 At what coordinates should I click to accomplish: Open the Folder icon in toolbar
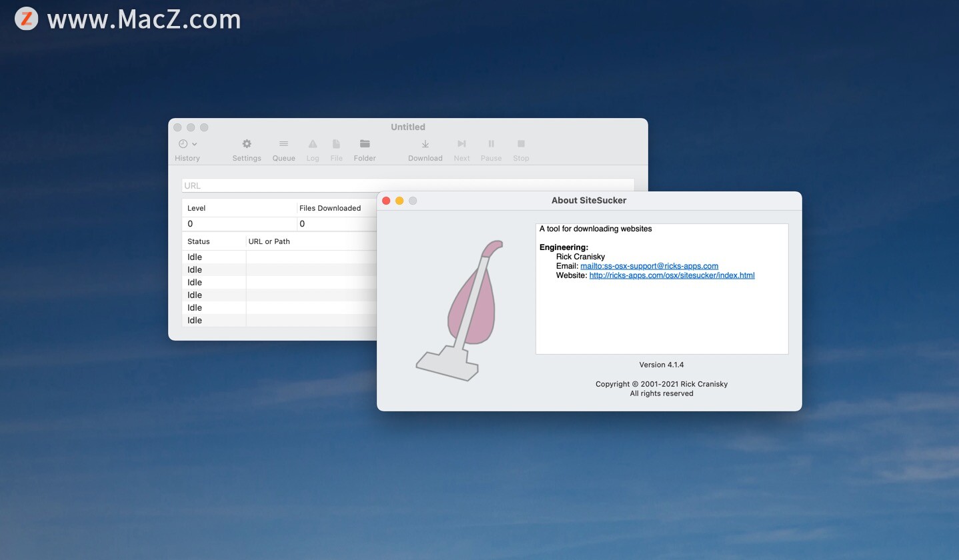[x=365, y=144]
